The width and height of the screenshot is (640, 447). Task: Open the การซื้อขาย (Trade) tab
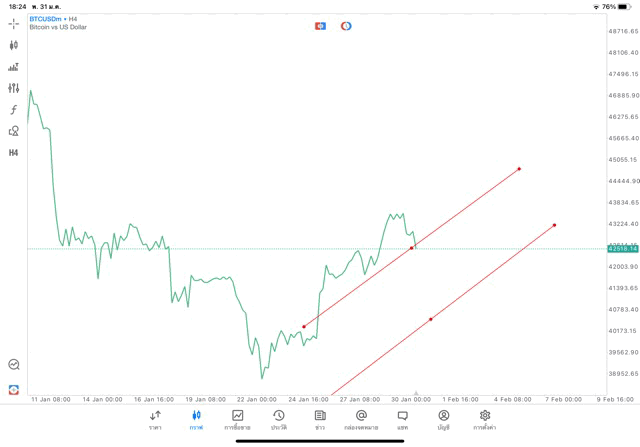(237, 419)
